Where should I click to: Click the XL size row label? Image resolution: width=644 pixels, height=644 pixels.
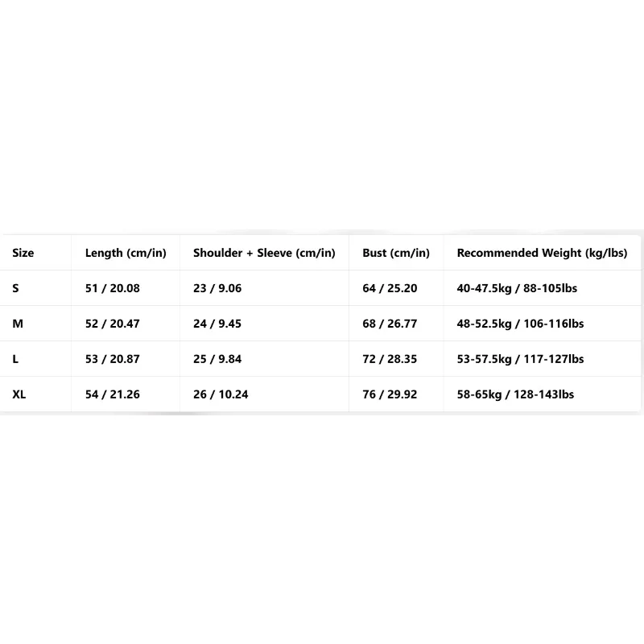click(x=19, y=394)
